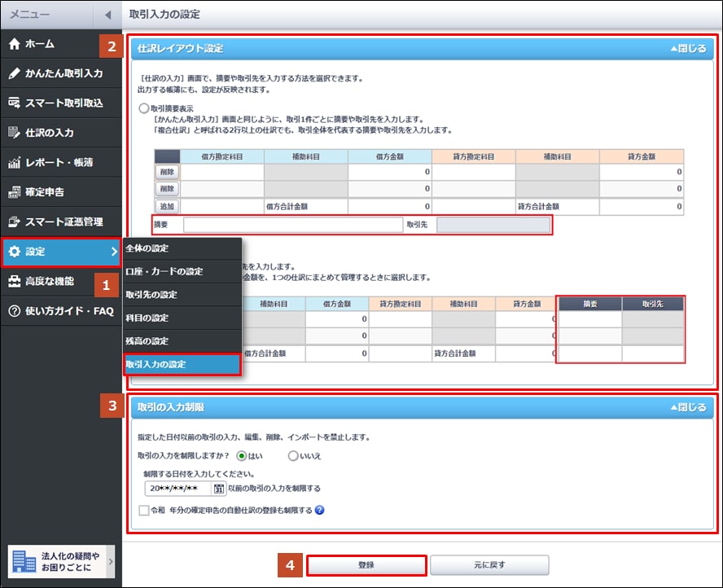
Task: Expand the 法人化の疑問 banner arrow
Action: click(111, 561)
